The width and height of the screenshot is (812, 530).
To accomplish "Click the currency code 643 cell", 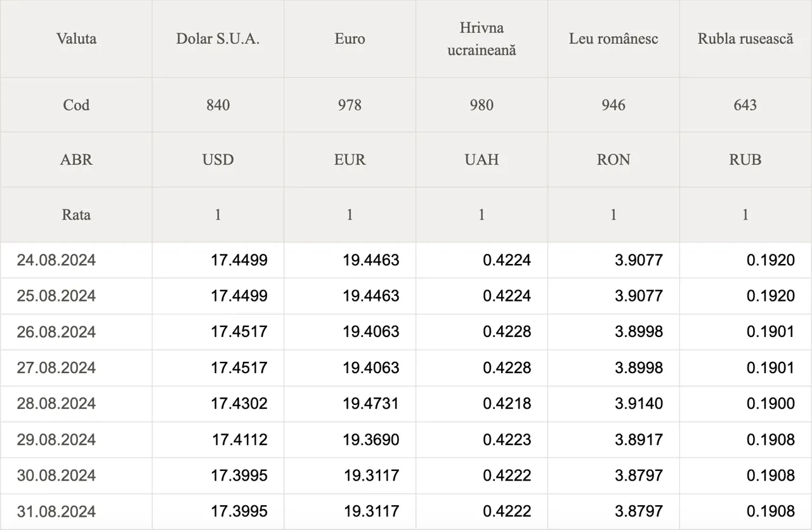I will point(745,105).
